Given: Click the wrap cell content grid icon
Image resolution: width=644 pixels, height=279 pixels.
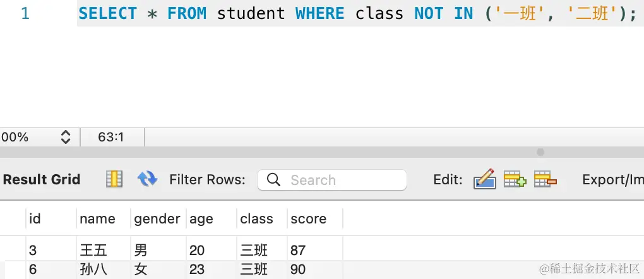Looking at the screenshot, I should click(114, 179).
